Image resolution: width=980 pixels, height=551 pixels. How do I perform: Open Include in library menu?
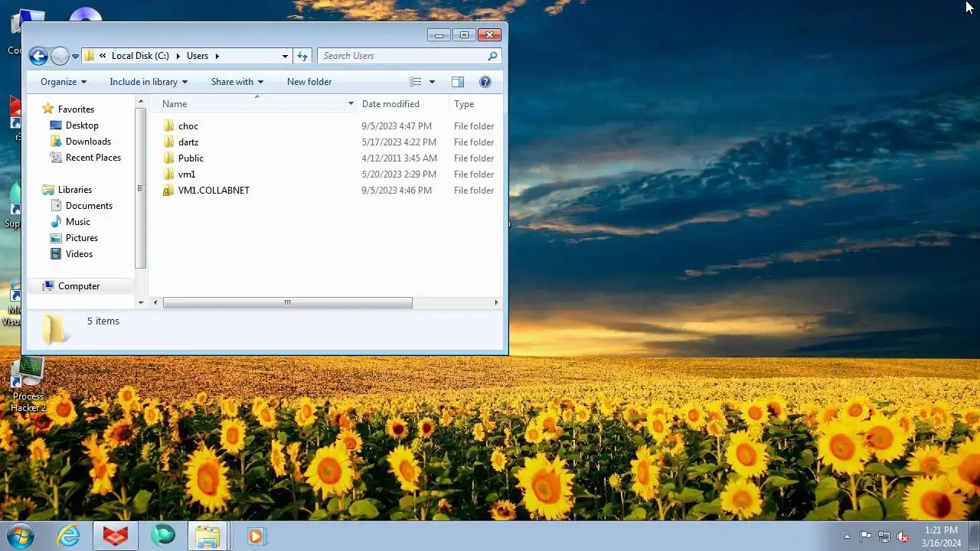[x=149, y=82]
